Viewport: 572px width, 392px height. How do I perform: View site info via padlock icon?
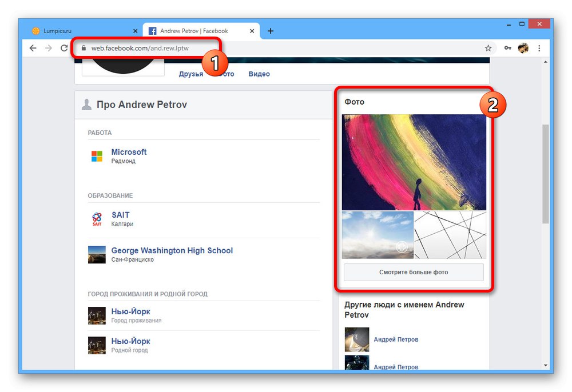click(84, 48)
